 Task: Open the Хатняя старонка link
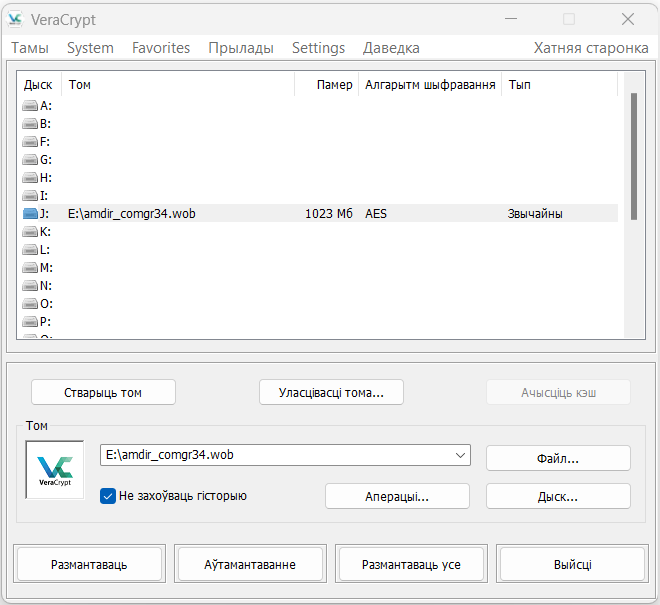point(591,48)
